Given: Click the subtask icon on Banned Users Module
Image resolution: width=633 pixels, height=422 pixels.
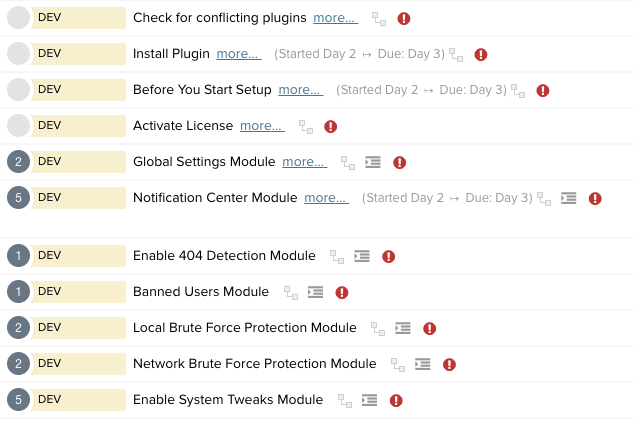Looking at the screenshot, I should [291, 293].
